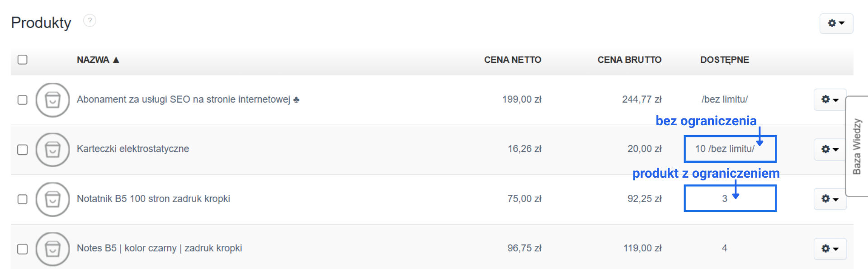Screen dimensions: 868x269
Task: Check the box for Karteczki elektrostatyczne
Action: (x=23, y=150)
